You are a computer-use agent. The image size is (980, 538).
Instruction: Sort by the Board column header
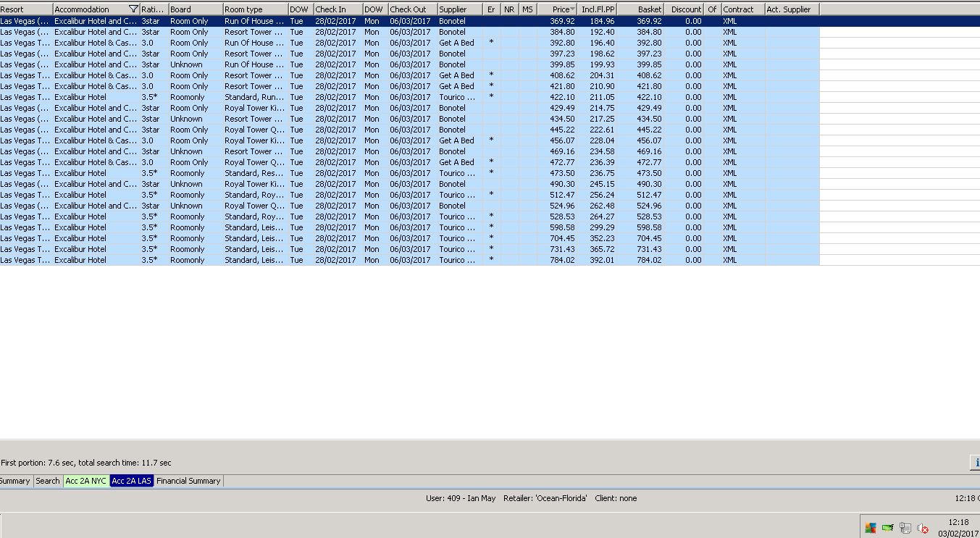point(196,9)
